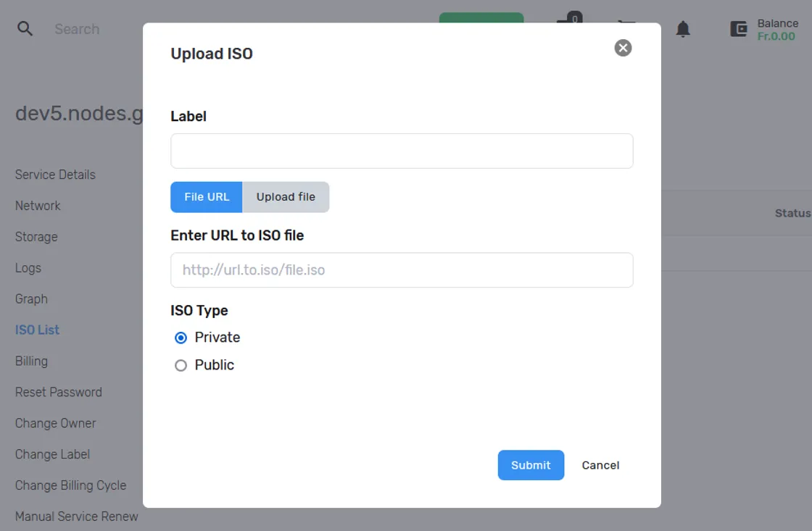Screen dimensions: 812x531
Task: Switch to the File URL tab
Action: click(206, 197)
